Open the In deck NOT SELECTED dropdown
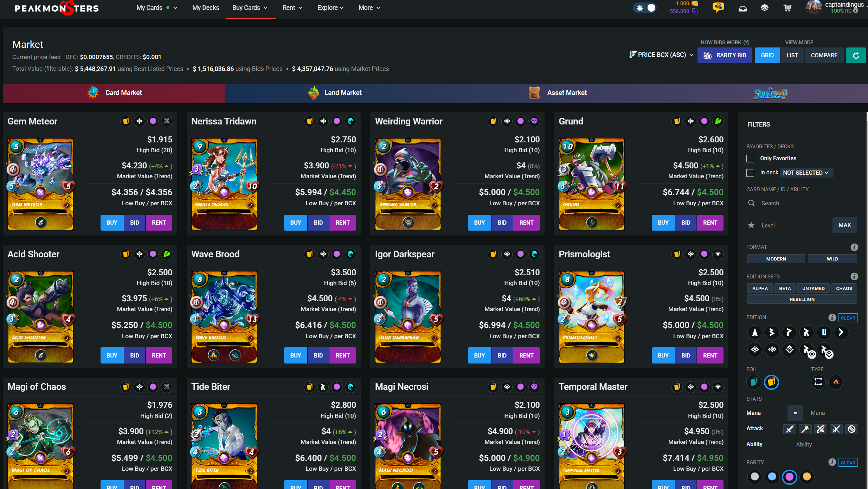The image size is (868, 489). (x=806, y=173)
